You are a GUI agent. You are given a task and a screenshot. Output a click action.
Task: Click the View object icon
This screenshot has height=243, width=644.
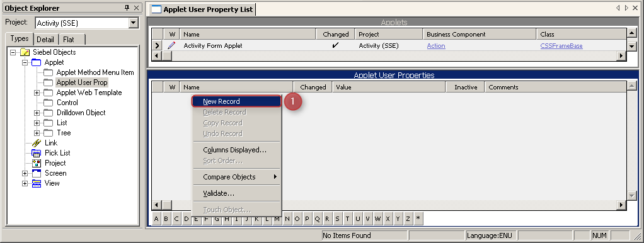pyautogui.click(x=37, y=183)
